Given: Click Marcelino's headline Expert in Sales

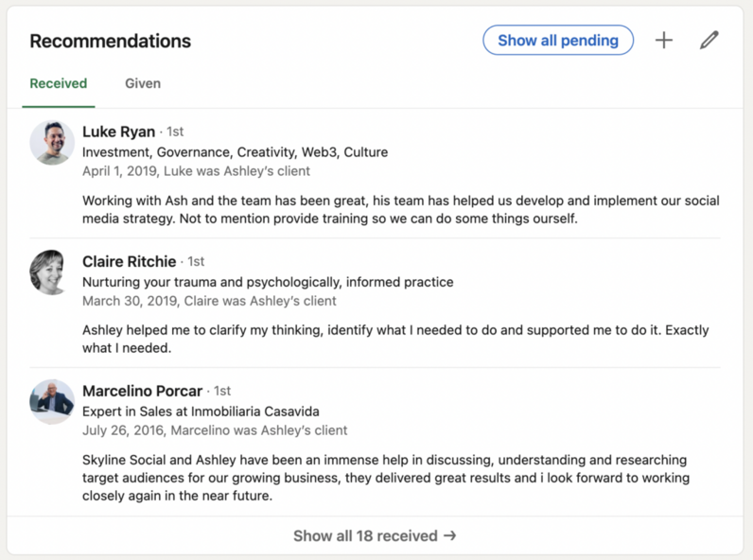Looking at the screenshot, I should click(201, 411).
